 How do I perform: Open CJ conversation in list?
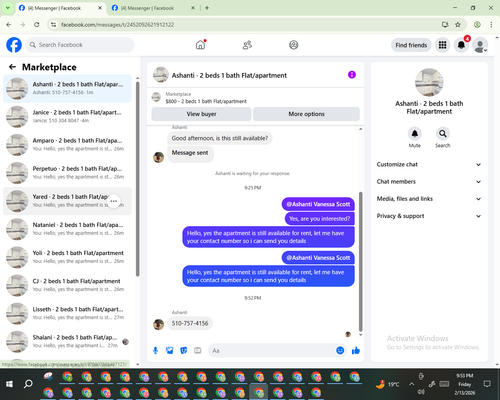point(67,285)
